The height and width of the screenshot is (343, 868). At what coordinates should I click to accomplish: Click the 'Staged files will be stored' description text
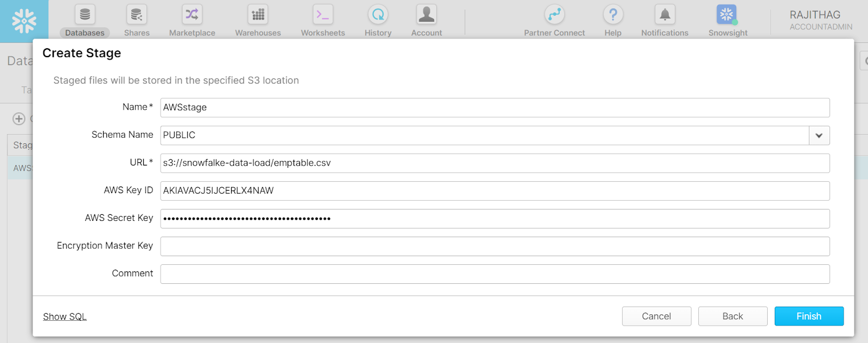[x=176, y=80]
